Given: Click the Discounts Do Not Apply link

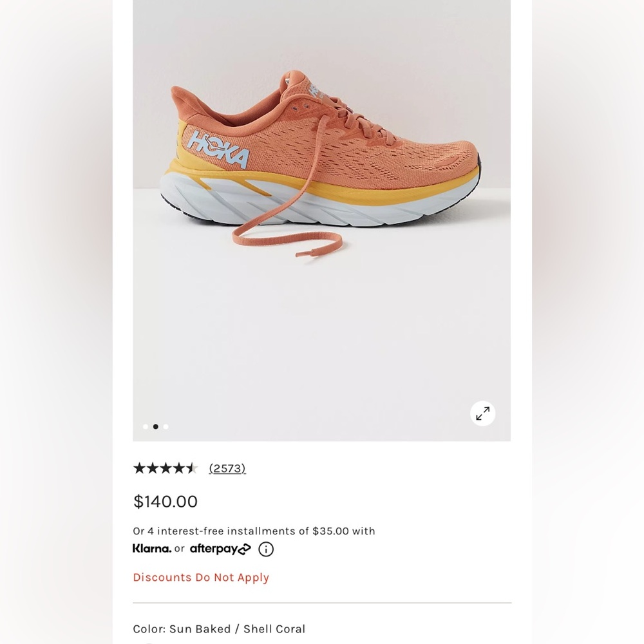Looking at the screenshot, I should (x=201, y=578).
